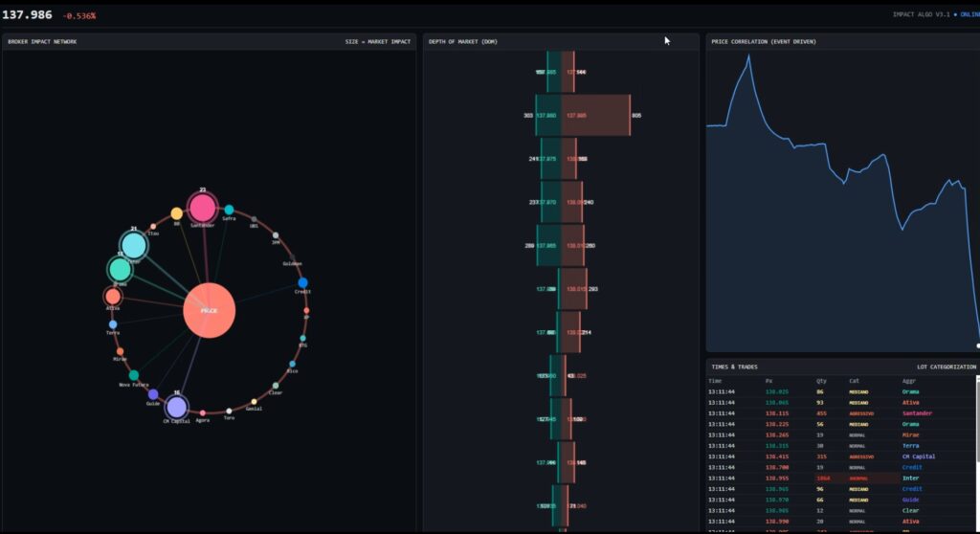This screenshot has width=980, height=534.
Task: Click the Qty column header
Action: [820, 381]
